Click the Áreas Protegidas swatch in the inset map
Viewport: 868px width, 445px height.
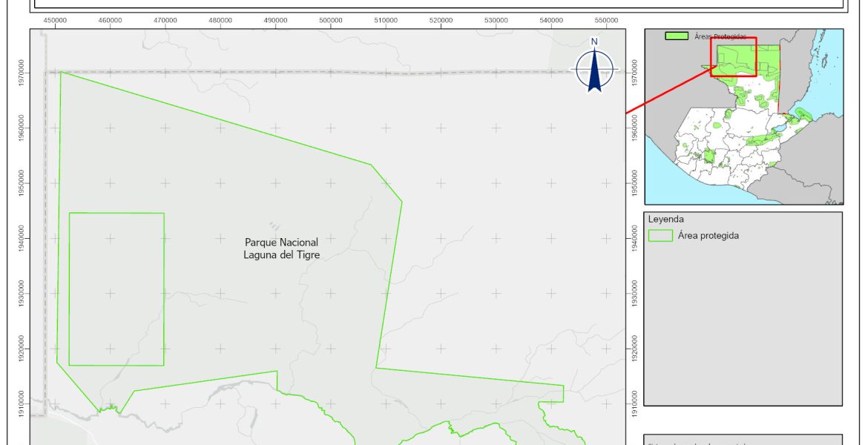coord(677,36)
